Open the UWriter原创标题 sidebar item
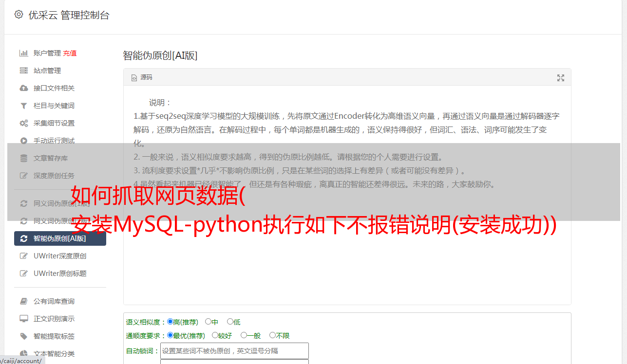Image resolution: width=627 pixels, height=364 pixels. [60, 273]
